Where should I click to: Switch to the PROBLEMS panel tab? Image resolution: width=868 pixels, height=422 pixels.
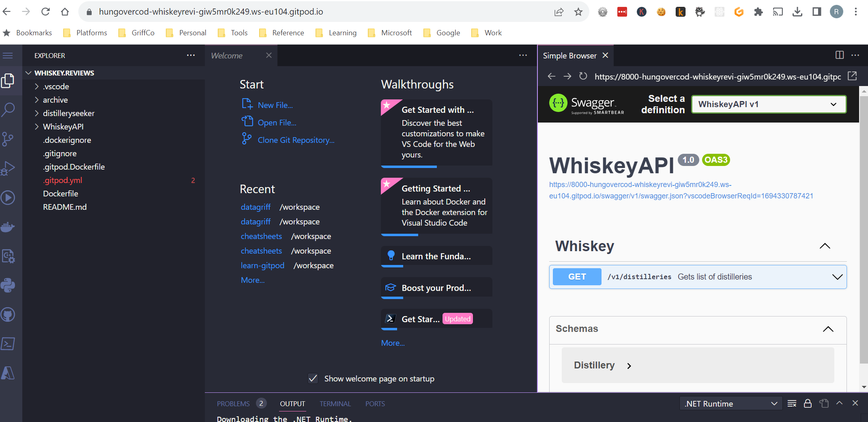coord(233,404)
